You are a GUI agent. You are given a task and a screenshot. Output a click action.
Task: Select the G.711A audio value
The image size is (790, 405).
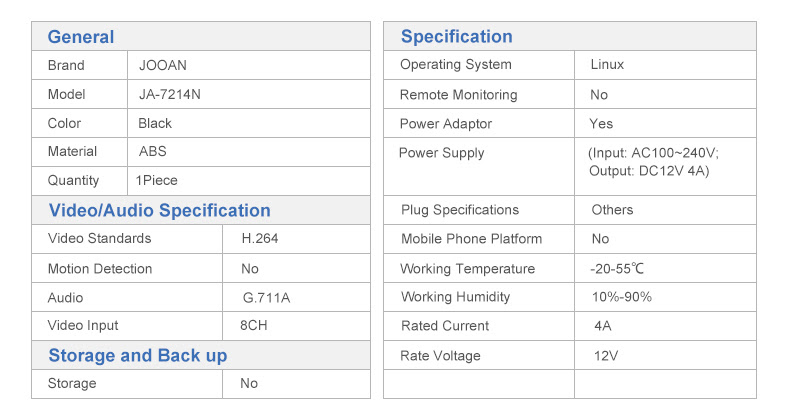coord(267,298)
